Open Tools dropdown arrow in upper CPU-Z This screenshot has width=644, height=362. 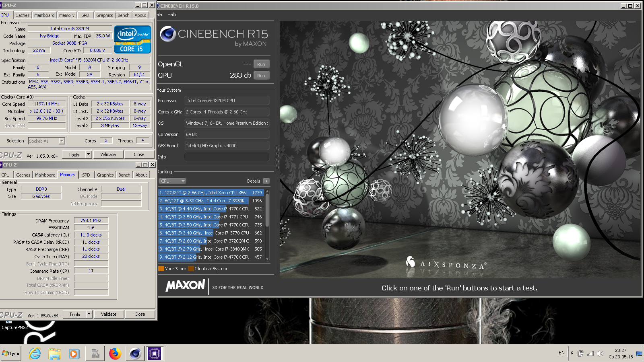click(88, 154)
